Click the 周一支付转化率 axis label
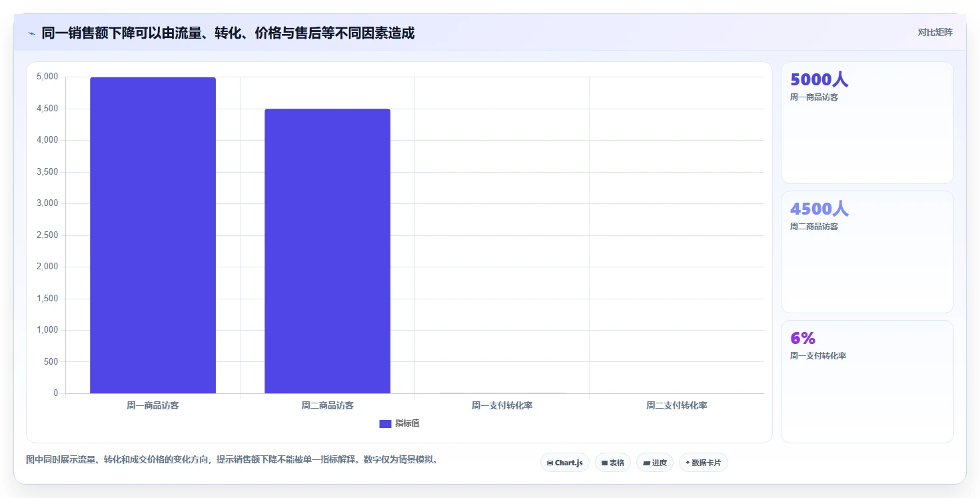The width and height of the screenshot is (980, 498). pos(502,405)
